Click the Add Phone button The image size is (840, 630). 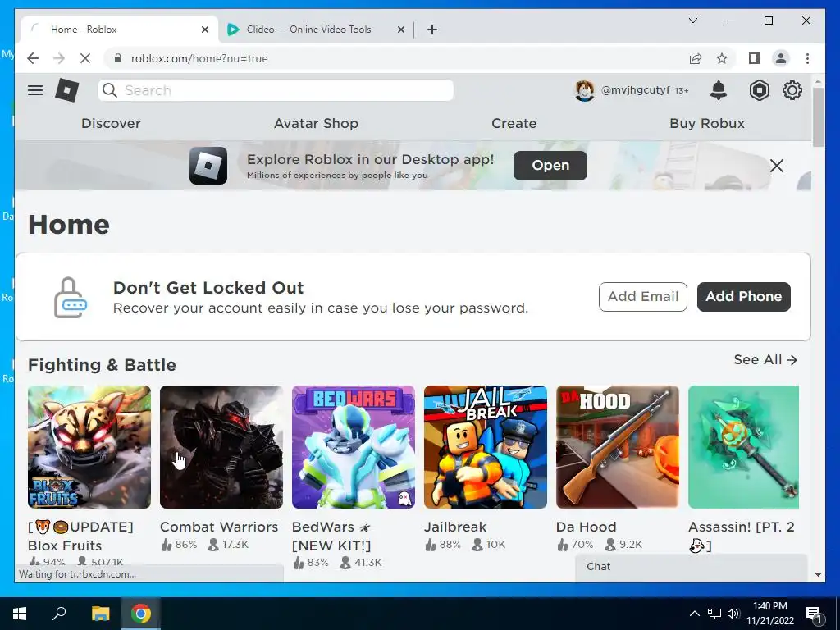pyautogui.click(x=743, y=296)
